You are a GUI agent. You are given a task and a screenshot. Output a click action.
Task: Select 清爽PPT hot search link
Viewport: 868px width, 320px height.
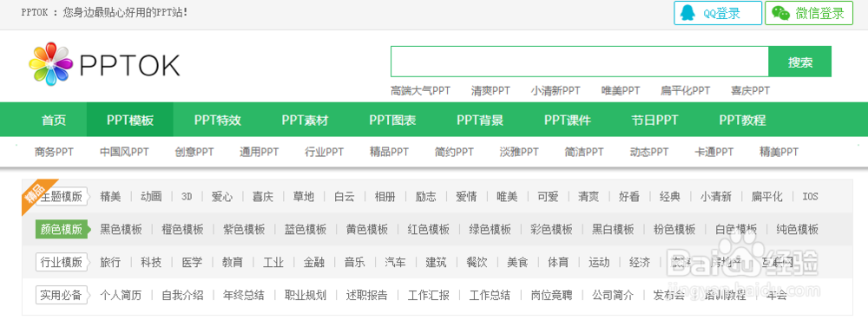click(x=490, y=91)
